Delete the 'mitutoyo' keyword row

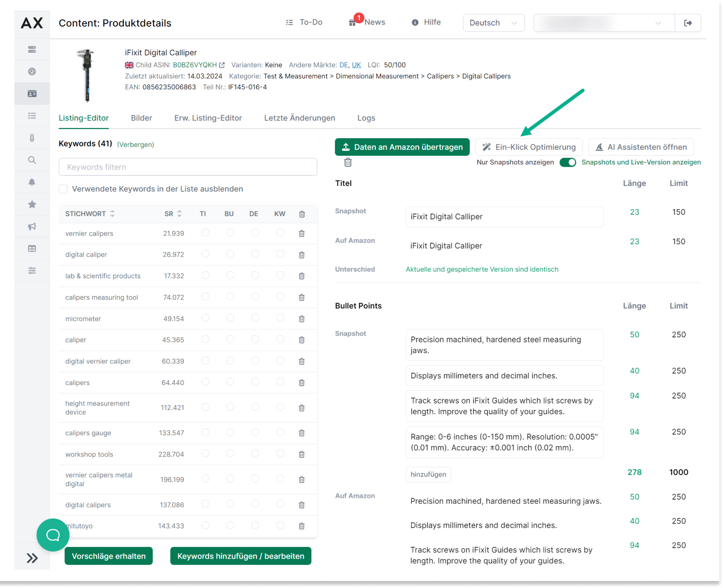tap(302, 526)
